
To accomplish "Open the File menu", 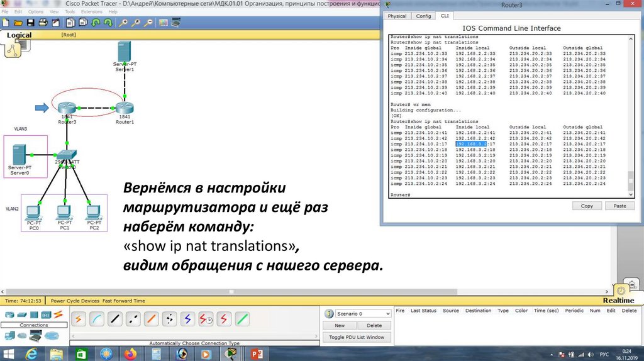I will coord(5,12).
